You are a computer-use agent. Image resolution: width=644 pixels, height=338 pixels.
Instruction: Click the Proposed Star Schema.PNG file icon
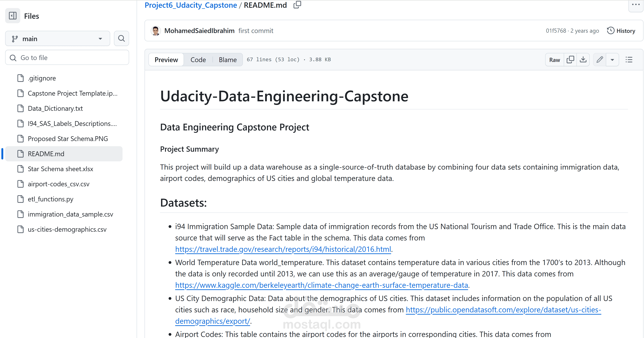coord(20,139)
